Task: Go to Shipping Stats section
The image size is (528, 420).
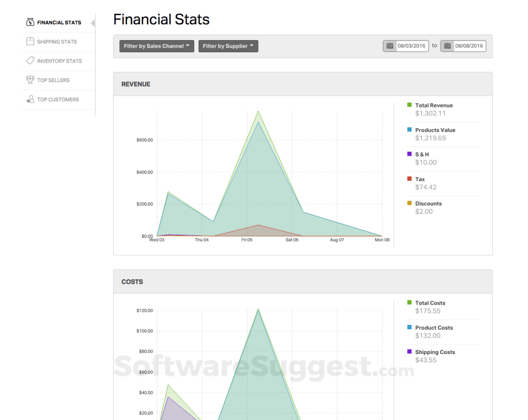Action: [x=57, y=42]
